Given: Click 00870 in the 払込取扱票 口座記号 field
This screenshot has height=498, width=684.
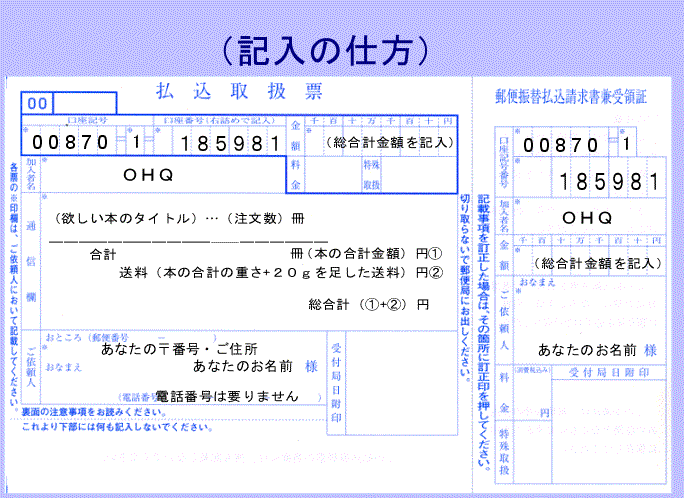Looking at the screenshot, I should click(x=70, y=142).
